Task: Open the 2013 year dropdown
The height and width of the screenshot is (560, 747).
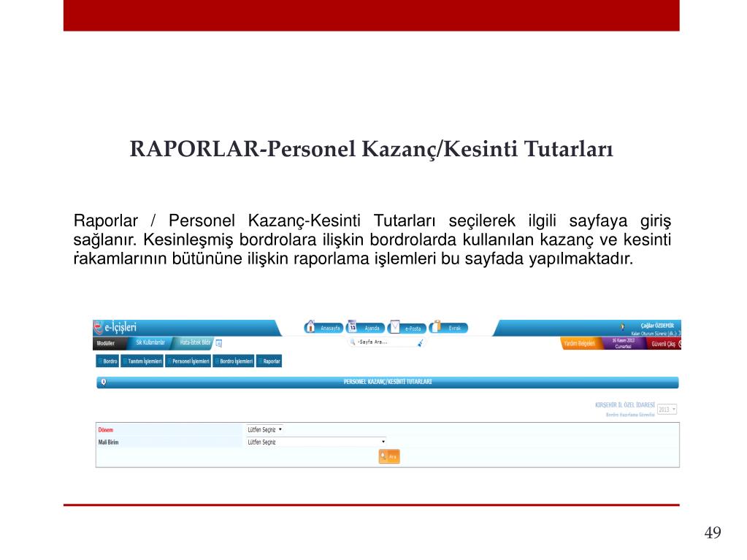Action: pyautogui.click(x=667, y=410)
